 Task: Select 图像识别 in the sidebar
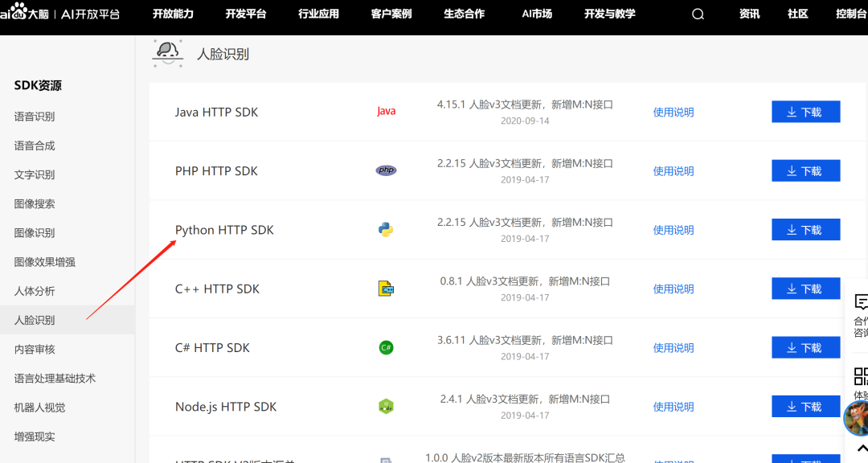(35, 232)
